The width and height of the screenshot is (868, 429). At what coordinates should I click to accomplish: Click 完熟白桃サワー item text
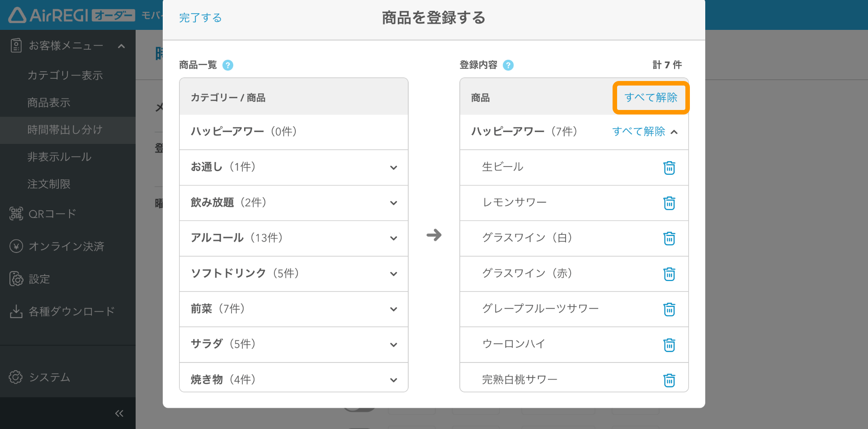tap(519, 379)
